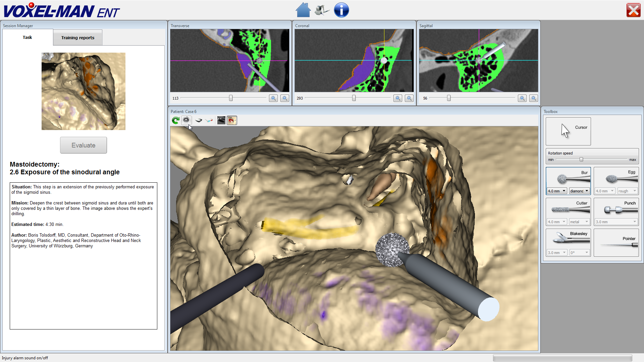
Task: Select the Egg bur tool
Action: click(616, 178)
